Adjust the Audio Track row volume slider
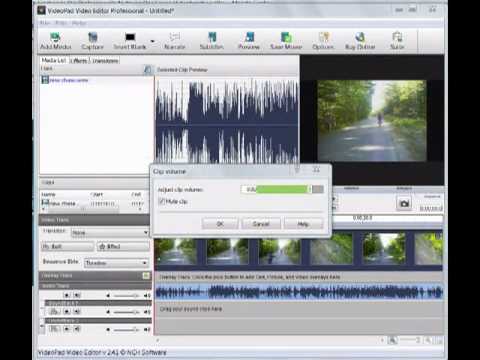 tap(126, 295)
